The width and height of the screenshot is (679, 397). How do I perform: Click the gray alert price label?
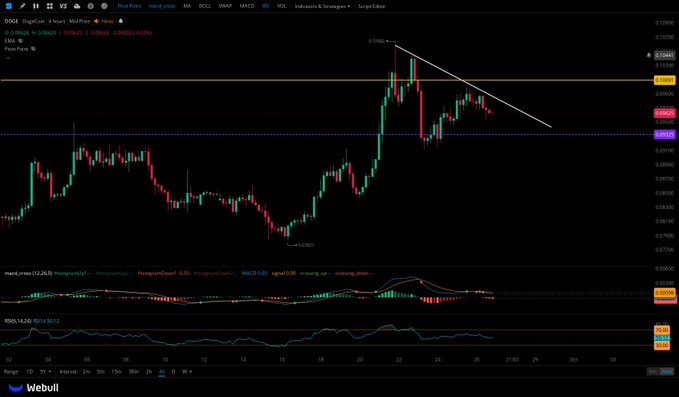click(664, 55)
